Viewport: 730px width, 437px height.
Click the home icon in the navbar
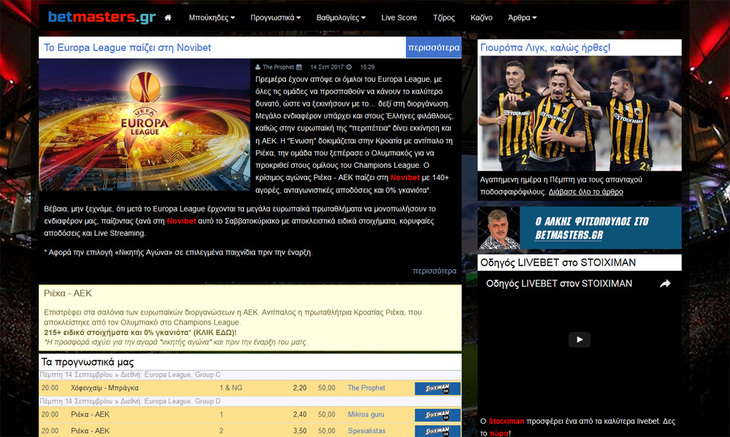point(167,18)
